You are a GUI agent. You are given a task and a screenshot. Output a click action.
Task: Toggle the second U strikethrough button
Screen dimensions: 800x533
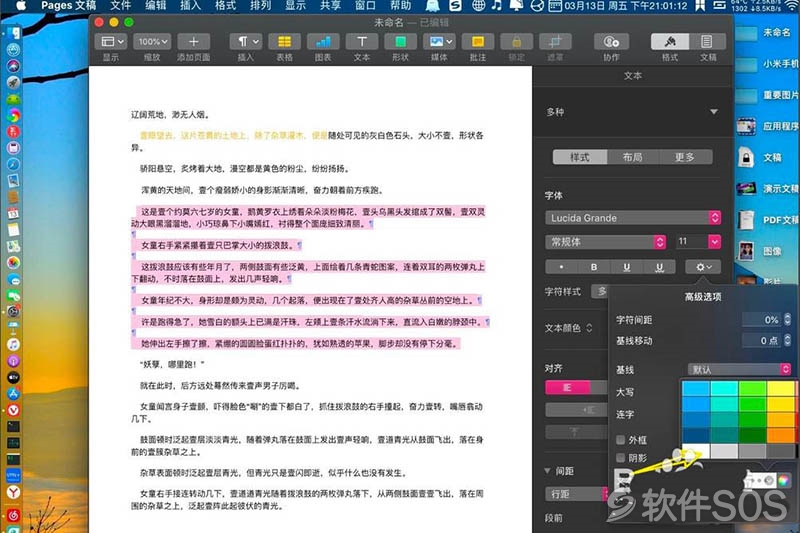[659, 267]
